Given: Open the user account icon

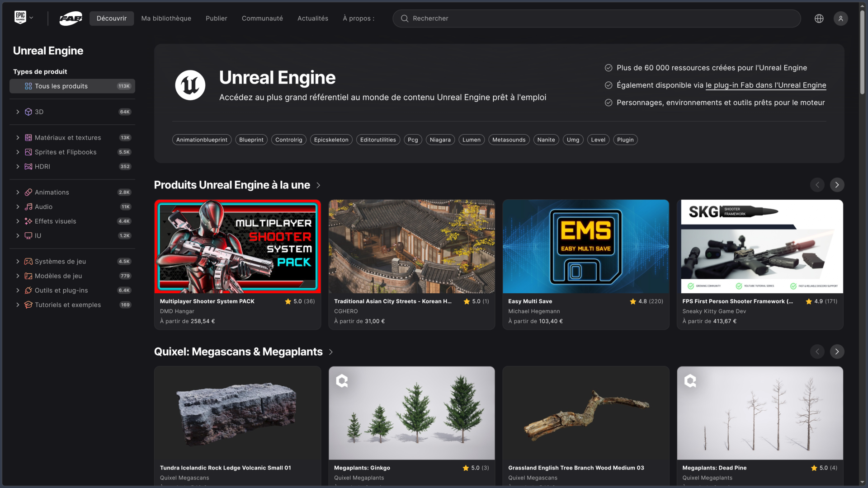Looking at the screenshot, I should [x=840, y=19].
